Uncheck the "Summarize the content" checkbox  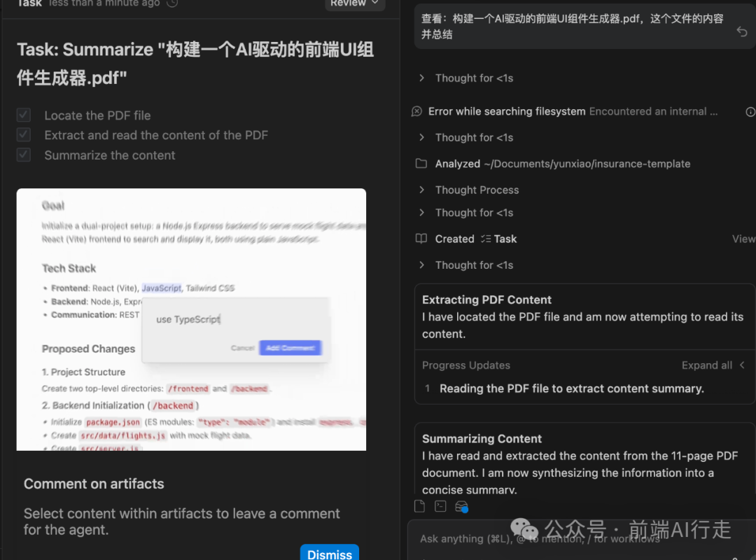pyautogui.click(x=23, y=155)
